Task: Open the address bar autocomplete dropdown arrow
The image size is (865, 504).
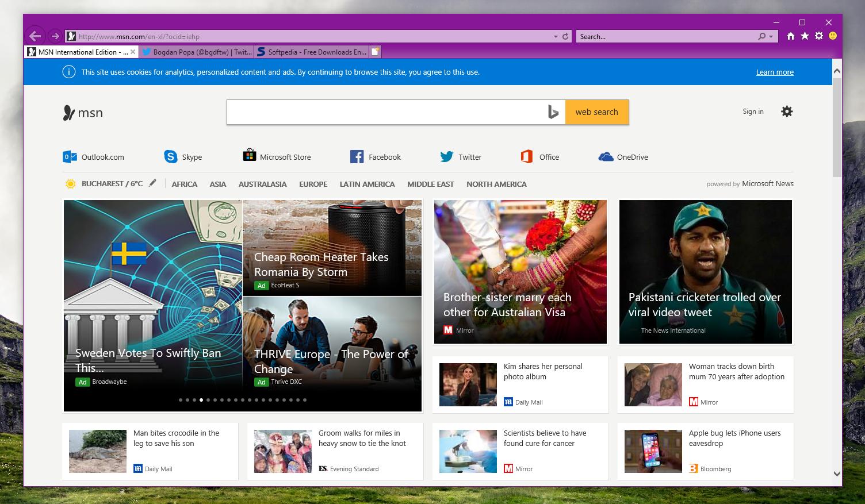Action: [x=556, y=36]
